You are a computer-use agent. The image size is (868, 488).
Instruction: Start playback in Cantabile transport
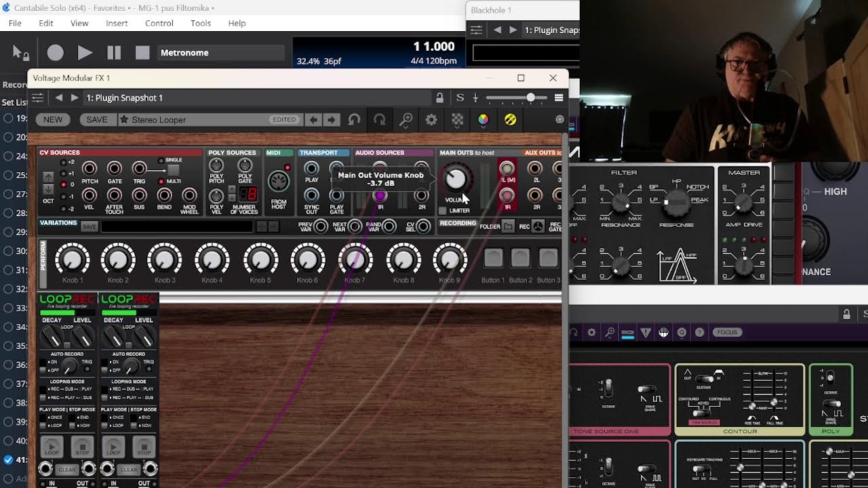tap(85, 53)
